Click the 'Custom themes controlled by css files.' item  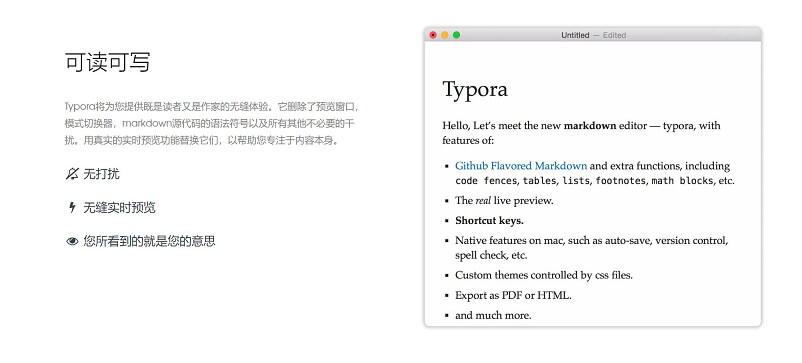pos(544,275)
